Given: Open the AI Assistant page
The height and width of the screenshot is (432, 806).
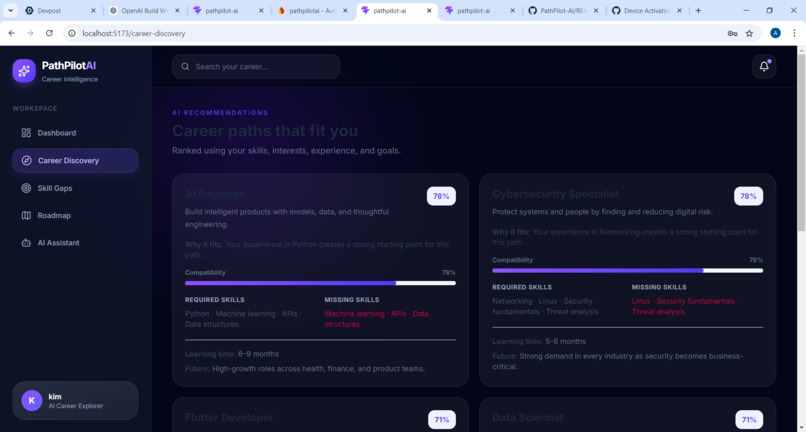Looking at the screenshot, I should [x=75, y=243].
